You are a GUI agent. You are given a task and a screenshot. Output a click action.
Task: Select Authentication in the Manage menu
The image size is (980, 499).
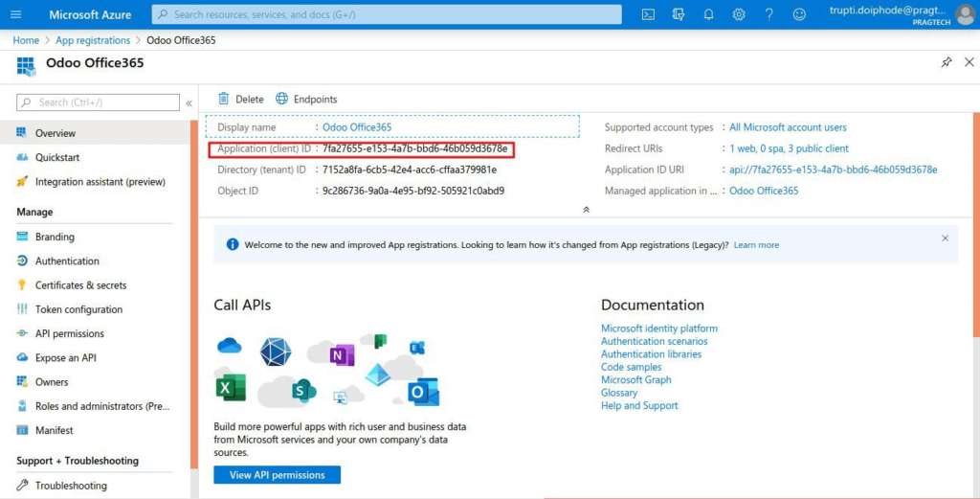click(67, 261)
